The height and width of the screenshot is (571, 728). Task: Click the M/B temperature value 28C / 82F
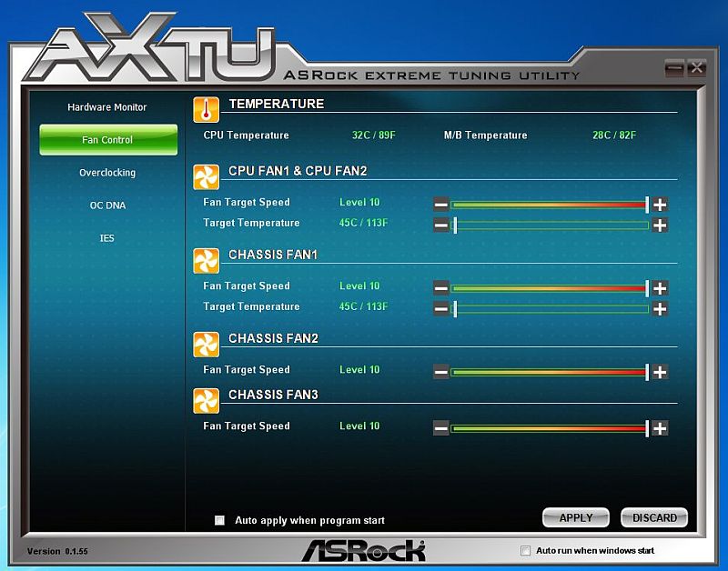614,135
